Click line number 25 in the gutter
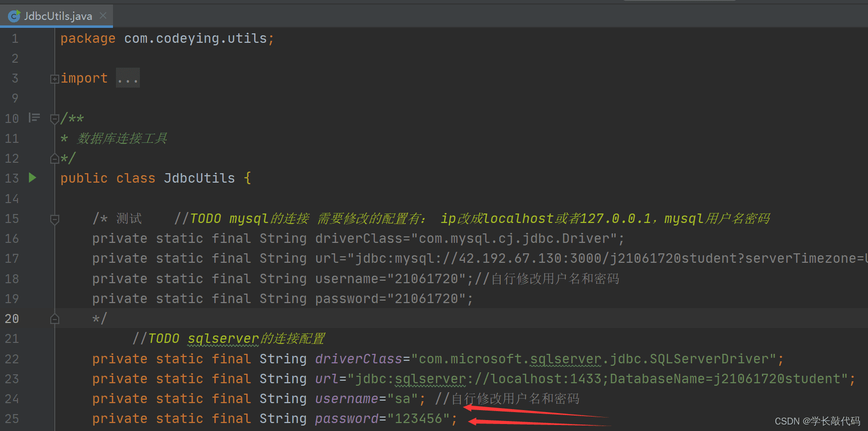The height and width of the screenshot is (431, 868). click(12, 419)
